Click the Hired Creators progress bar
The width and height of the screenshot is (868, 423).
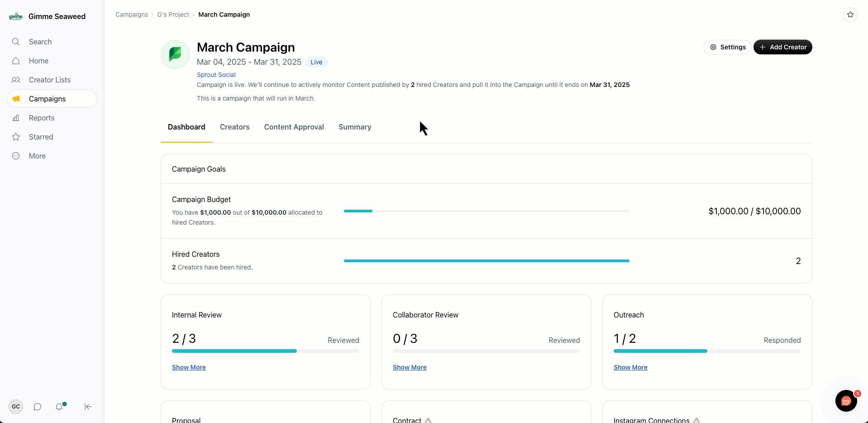click(486, 261)
